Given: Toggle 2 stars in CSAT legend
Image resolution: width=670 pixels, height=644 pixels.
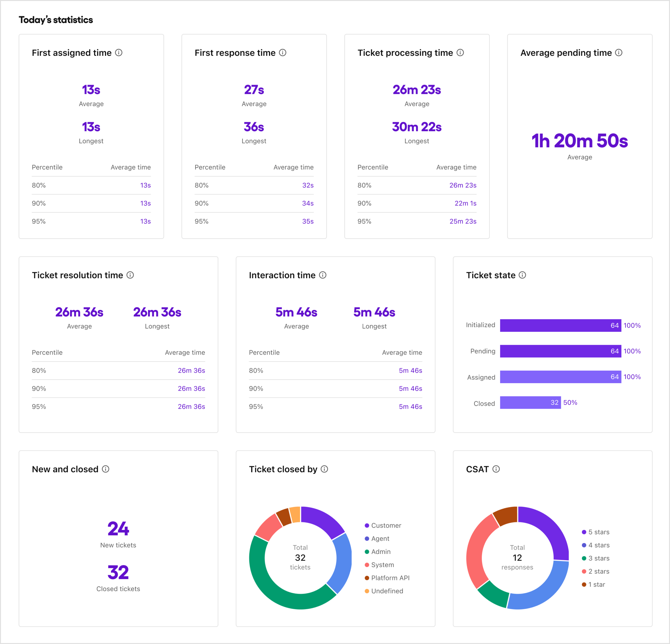Looking at the screenshot, I should (x=596, y=572).
